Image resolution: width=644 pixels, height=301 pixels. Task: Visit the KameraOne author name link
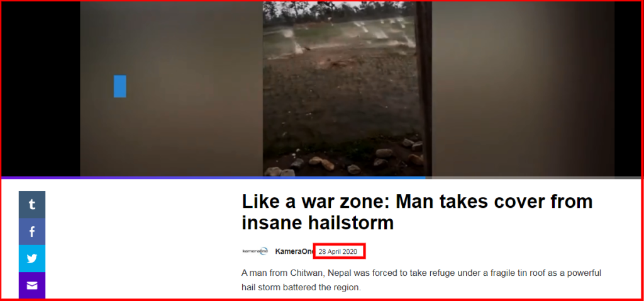(294, 251)
